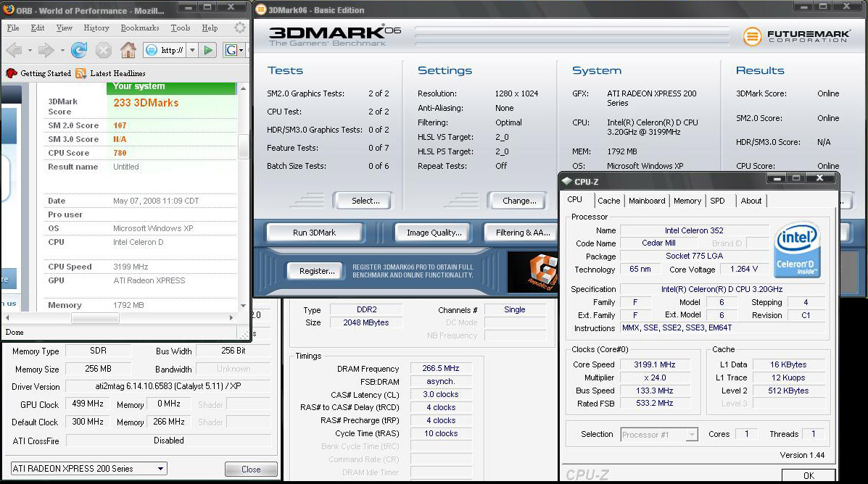Image resolution: width=868 pixels, height=484 pixels.
Task: Click Firefox vertical scrollbar up arrow
Action: pyautogui.click(x=243, y=88)
